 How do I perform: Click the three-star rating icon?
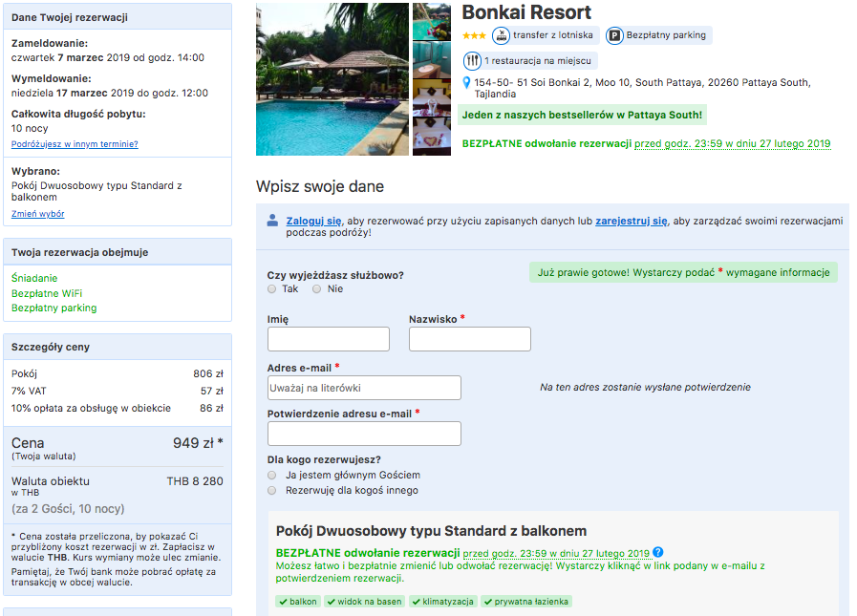coord(474,35)
